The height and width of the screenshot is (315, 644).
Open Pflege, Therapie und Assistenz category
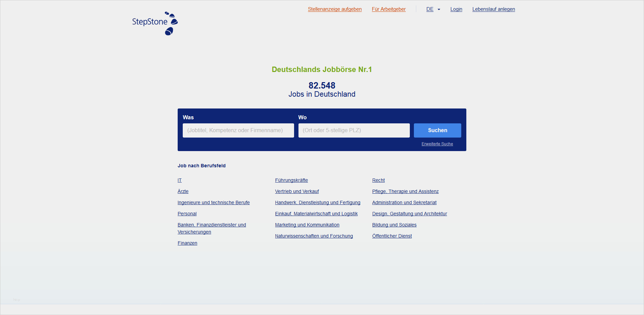(405, 191)
